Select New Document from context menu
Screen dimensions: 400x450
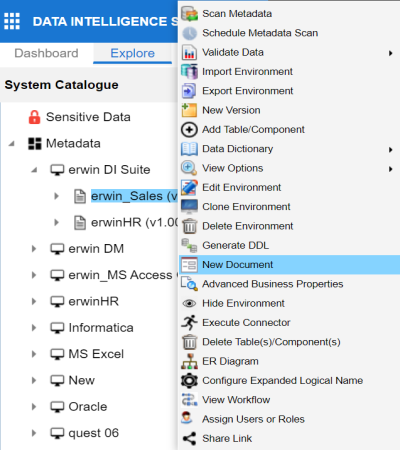(289, 265)
